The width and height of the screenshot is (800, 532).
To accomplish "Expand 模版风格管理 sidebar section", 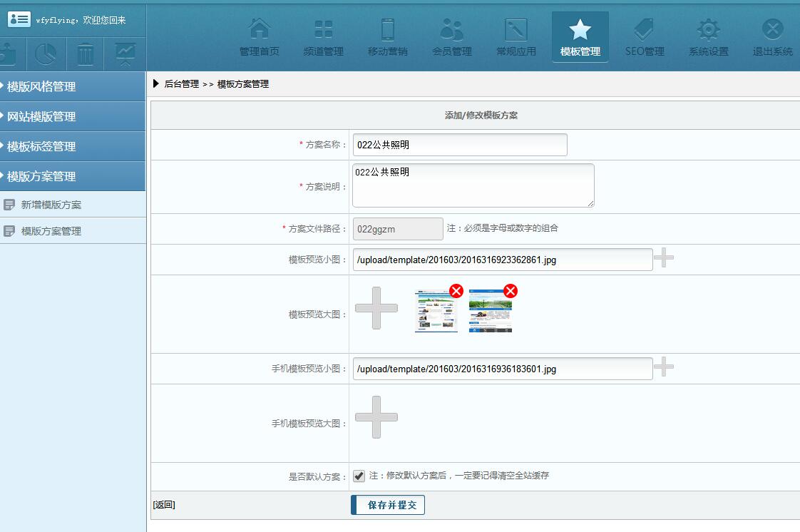I will pyautogui.click(x=73, y=86).
